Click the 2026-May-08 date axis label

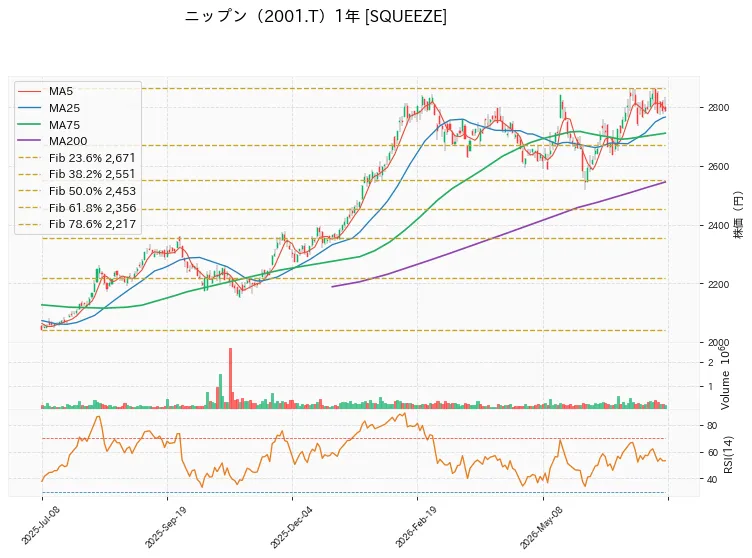(541, 527)
